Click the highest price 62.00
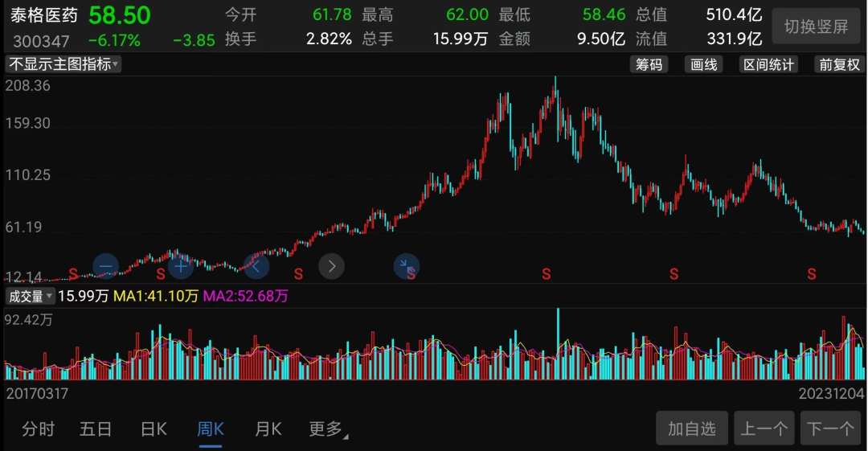This screenshot has height=451, width=868. click(x=467, y=14)
